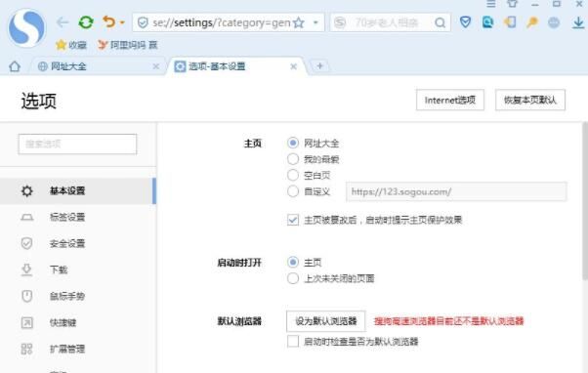Click 设为默认浏览器 button

tap(326, 321)
